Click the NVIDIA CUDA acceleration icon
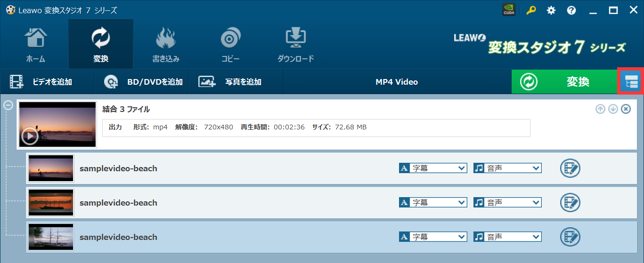 coord(509,10)
